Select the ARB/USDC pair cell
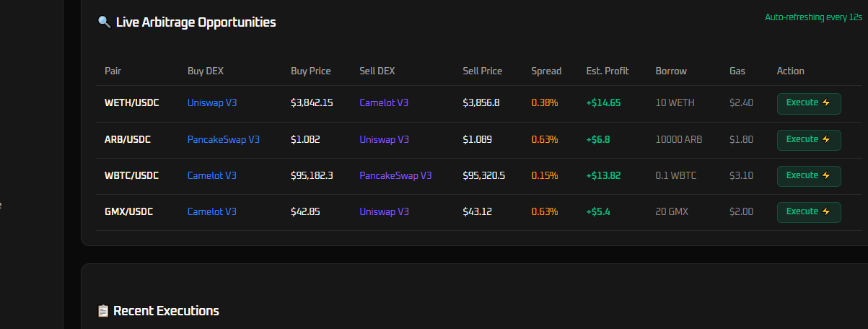Image resolution: width=868 pixels, height=329 pixels. [128, 139]
